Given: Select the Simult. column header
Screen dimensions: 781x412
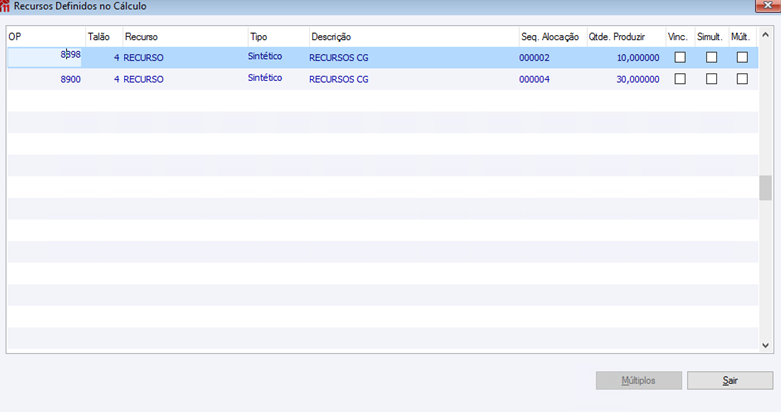Looking at the screenshot, I should (712, 36).
